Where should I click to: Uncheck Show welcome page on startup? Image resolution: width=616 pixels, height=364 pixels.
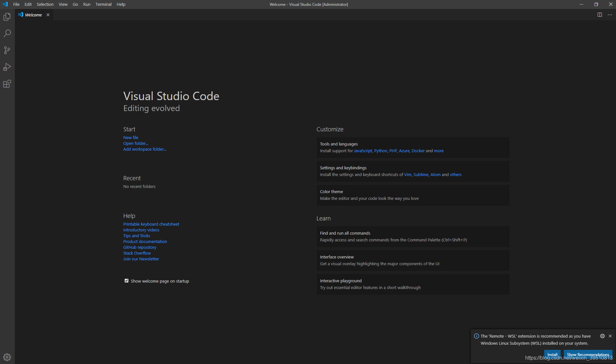tap(126, 281)
